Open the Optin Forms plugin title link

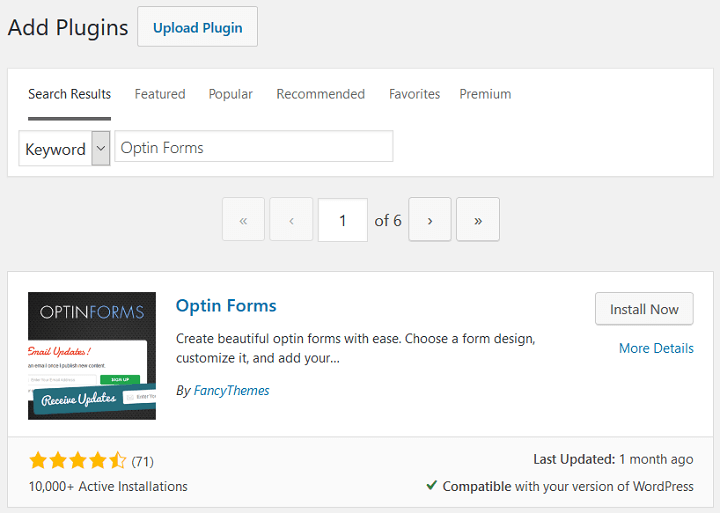tap(226, 305)
